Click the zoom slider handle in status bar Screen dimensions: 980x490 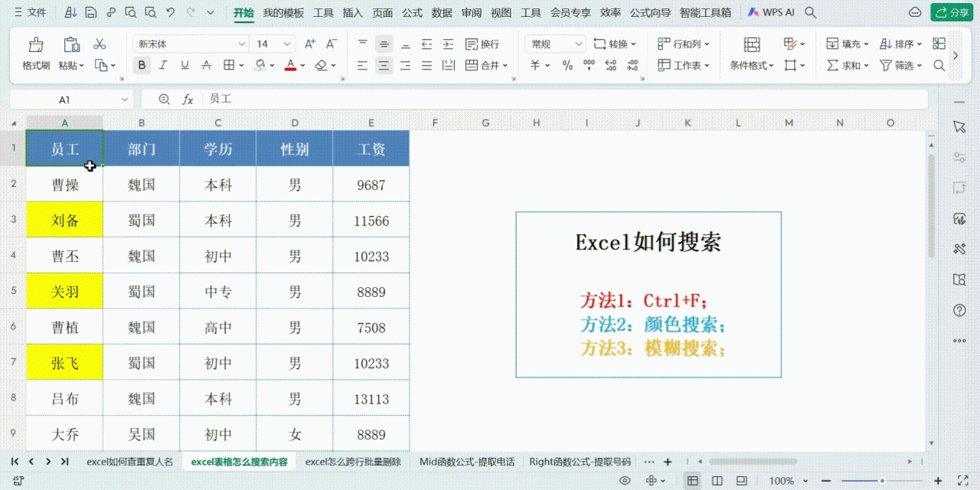pos(882,481)
